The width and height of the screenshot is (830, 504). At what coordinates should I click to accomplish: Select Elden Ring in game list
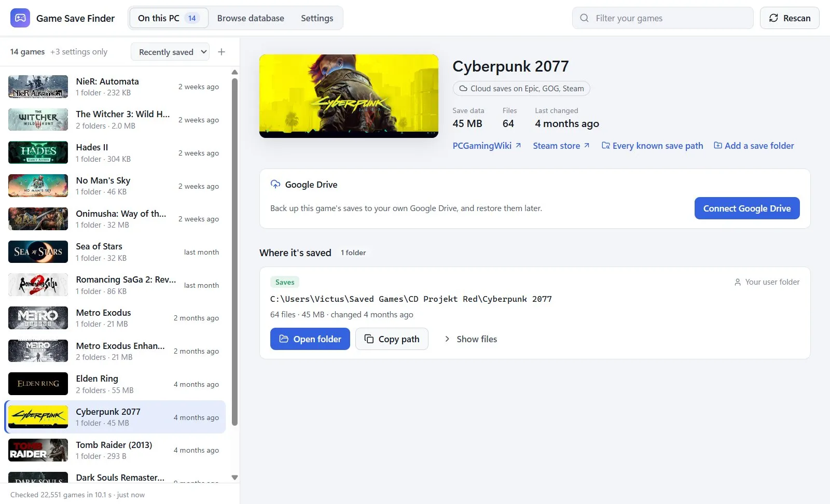(x=115, y=384)
